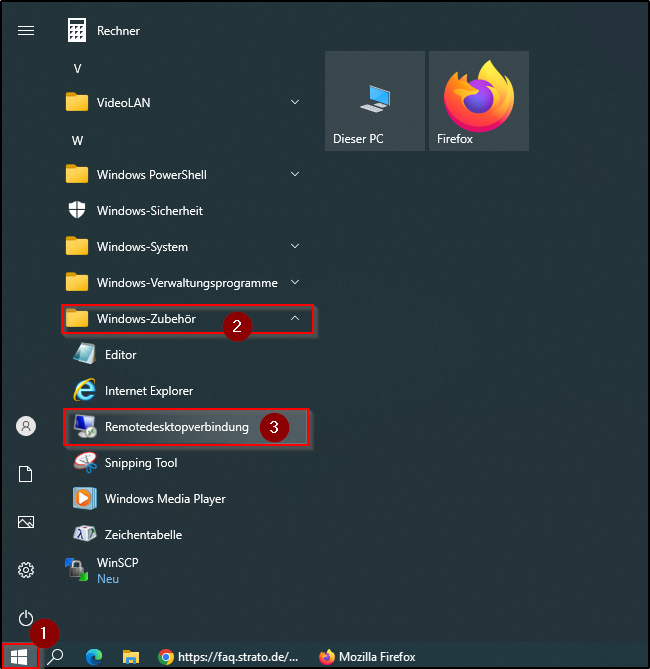Open the Zeichentabelle icon
Screen dimensions: 650x669
click(x=85, y=534)
